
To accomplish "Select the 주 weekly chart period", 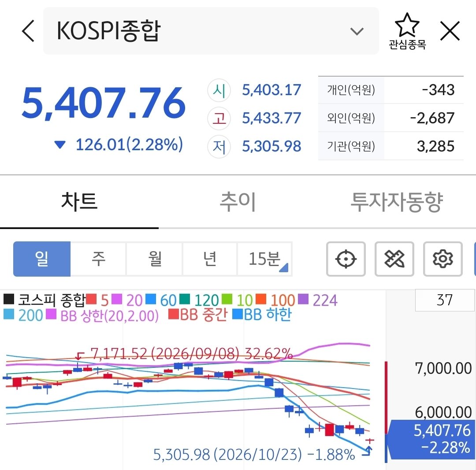I will pos(98,259).
